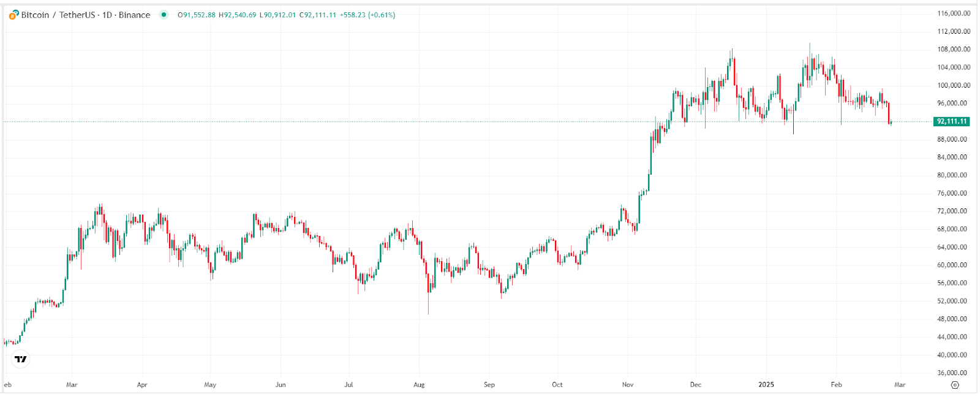Image resolution: width=980 pixels, height=396 pixels.
Task: Open chart settings via the hexagon gear icon
Action: click(954, 385)
